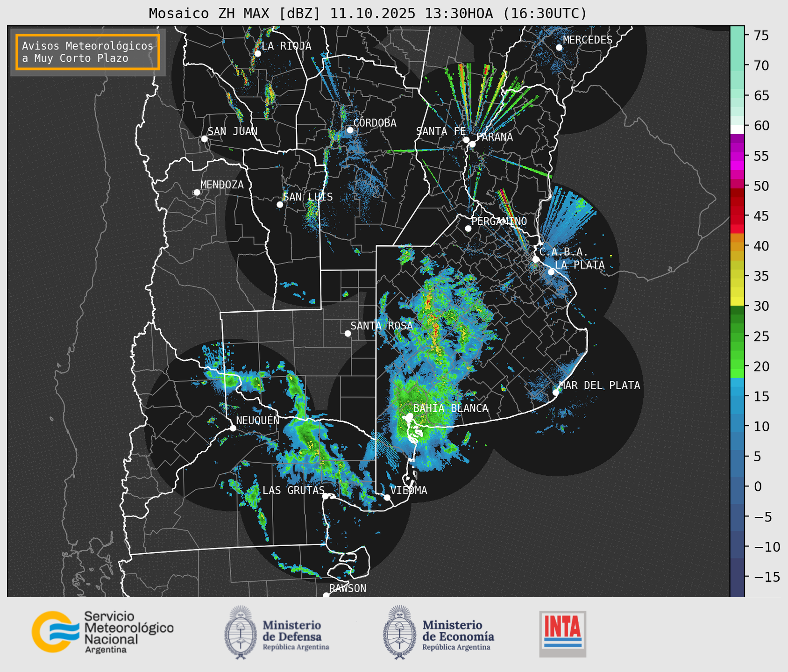
Task: Open Avisos Meteorológicos a Muy Corto Plazo box
Action: (x=88, y=52)
